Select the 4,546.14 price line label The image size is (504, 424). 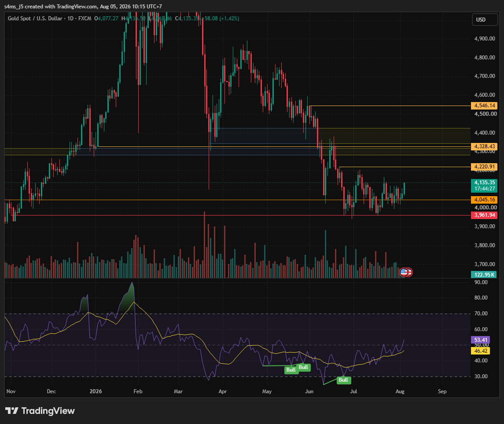[484, 106]
